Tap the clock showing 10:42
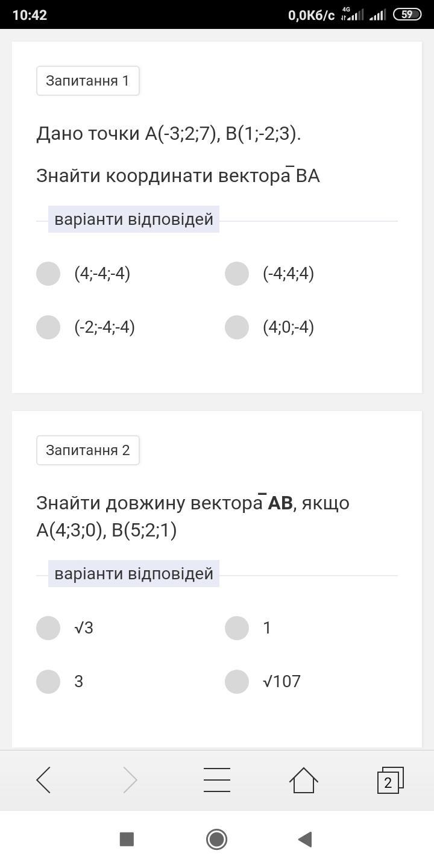 click(30, 15)
